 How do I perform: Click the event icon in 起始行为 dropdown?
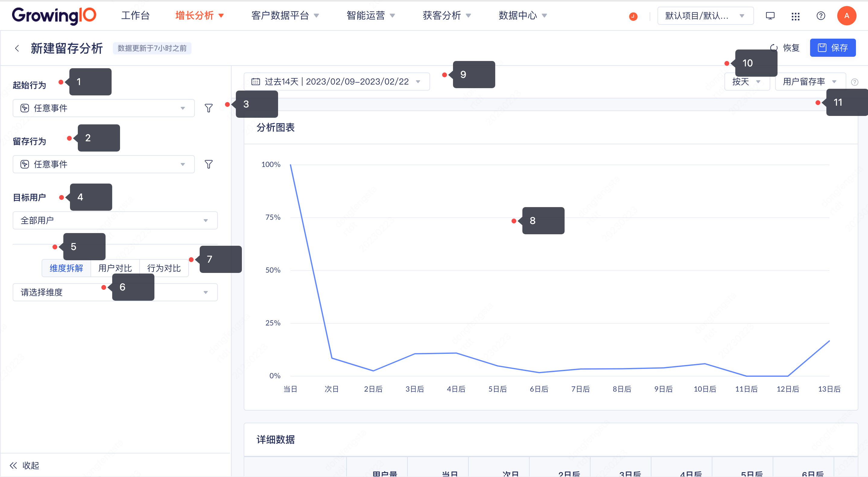tap(25, 108)
